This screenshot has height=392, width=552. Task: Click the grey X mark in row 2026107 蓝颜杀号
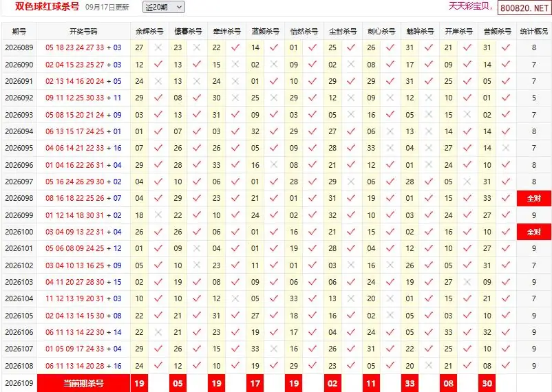(274, 349)
